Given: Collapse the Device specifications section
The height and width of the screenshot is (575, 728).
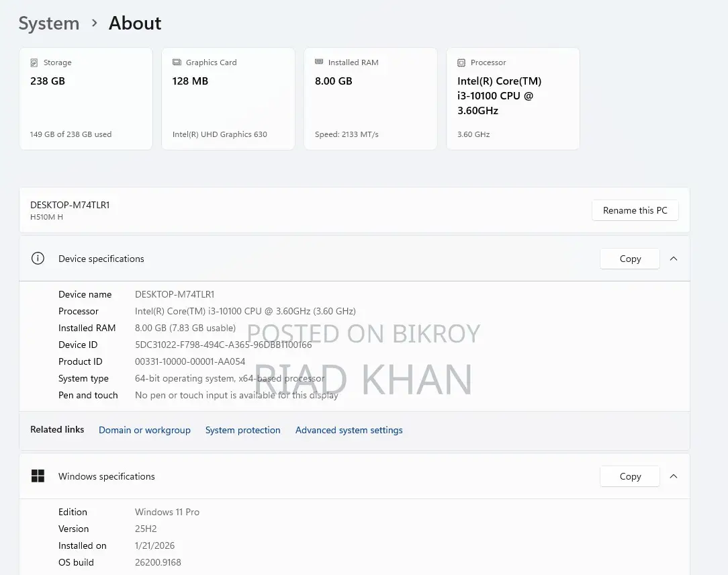Looking at the screenshot, I should [673, 259].
